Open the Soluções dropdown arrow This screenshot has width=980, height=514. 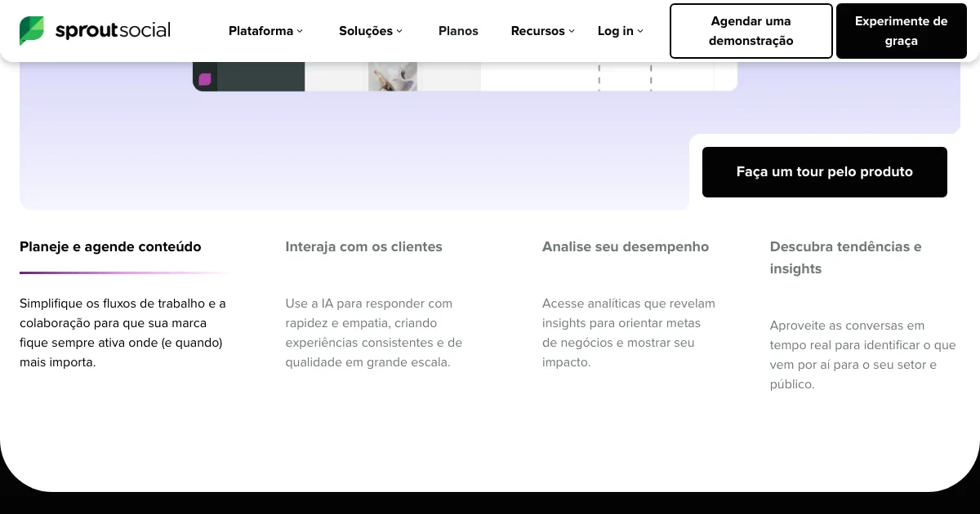[x=399, y=31]
